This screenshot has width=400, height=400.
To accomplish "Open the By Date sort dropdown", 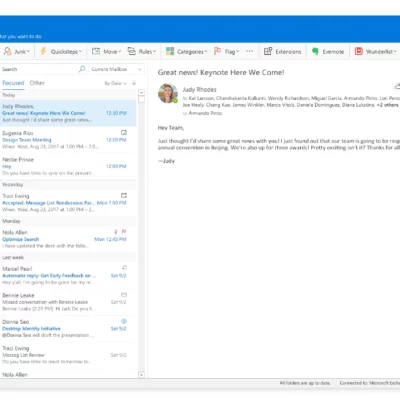I will [x=116, y=83].
